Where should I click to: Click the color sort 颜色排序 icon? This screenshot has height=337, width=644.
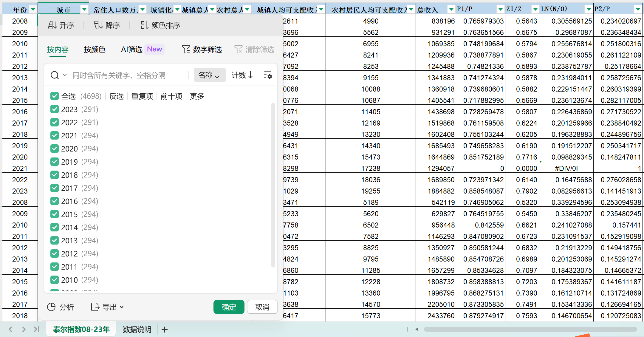(144, 25)
